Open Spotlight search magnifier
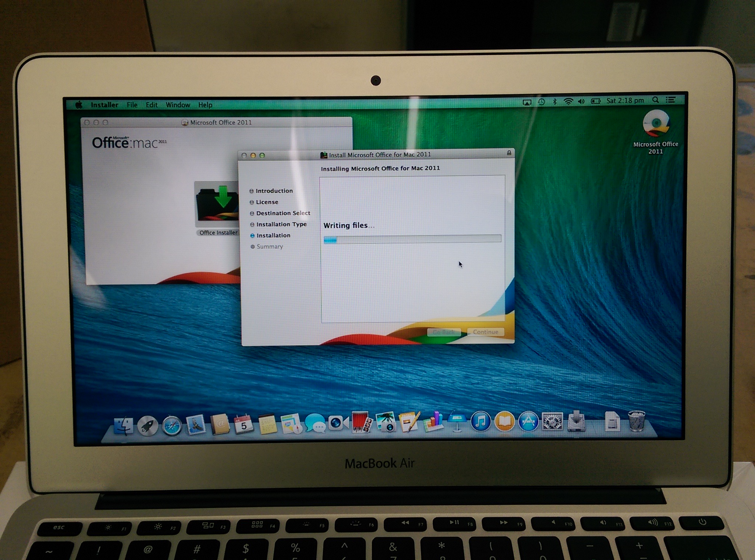This screenshot has width=755, height=560. (655, 100)
